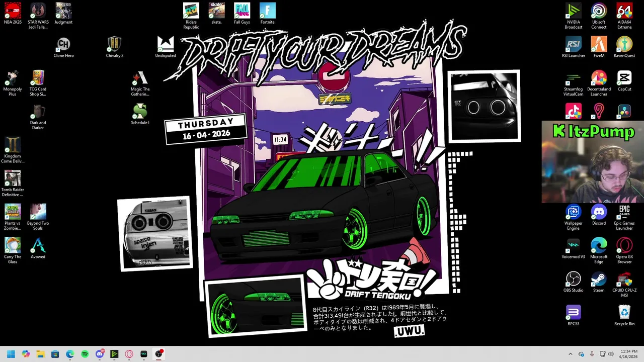Open Microsoft Edge desktop shortcut
The image size is (644, 362).
[x=599, y=250]
